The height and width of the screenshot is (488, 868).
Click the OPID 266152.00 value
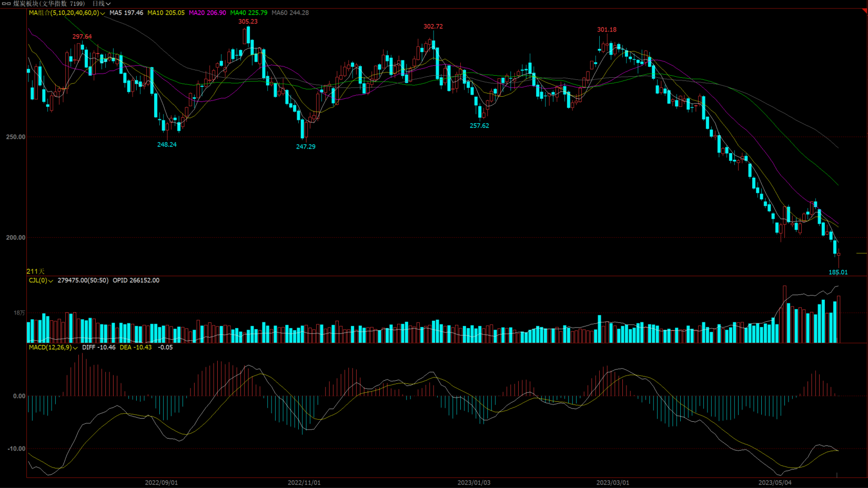pos(136,280)
